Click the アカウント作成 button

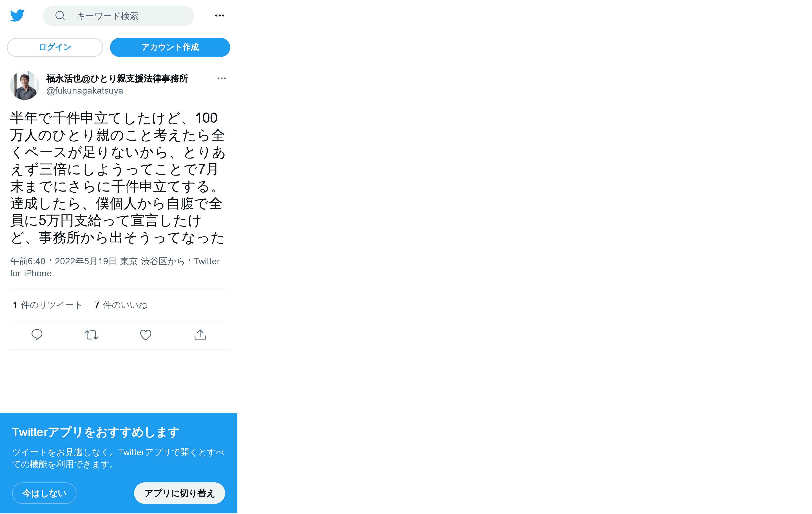pyautogui.click(x=170, y=48)
